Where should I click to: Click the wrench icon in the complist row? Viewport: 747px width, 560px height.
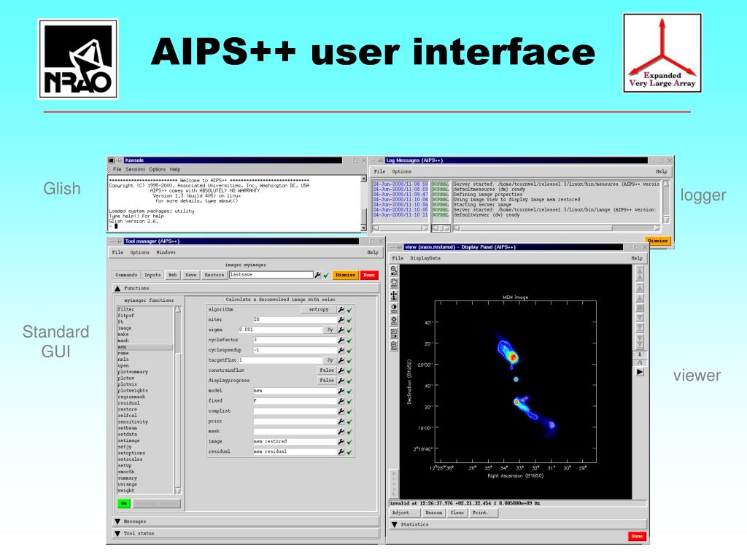click(341, 411)
